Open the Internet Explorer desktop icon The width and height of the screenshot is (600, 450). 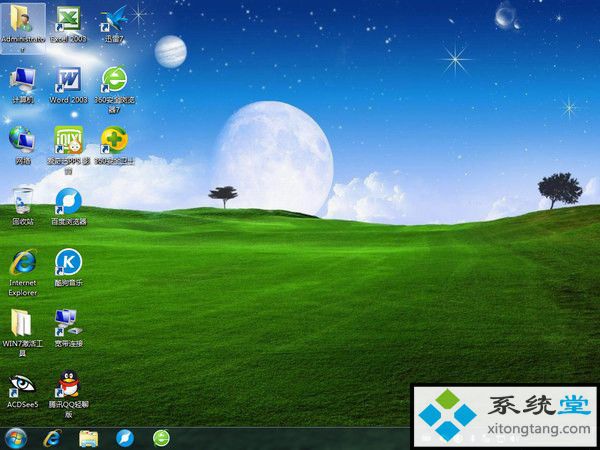click(x=23, y=272)
